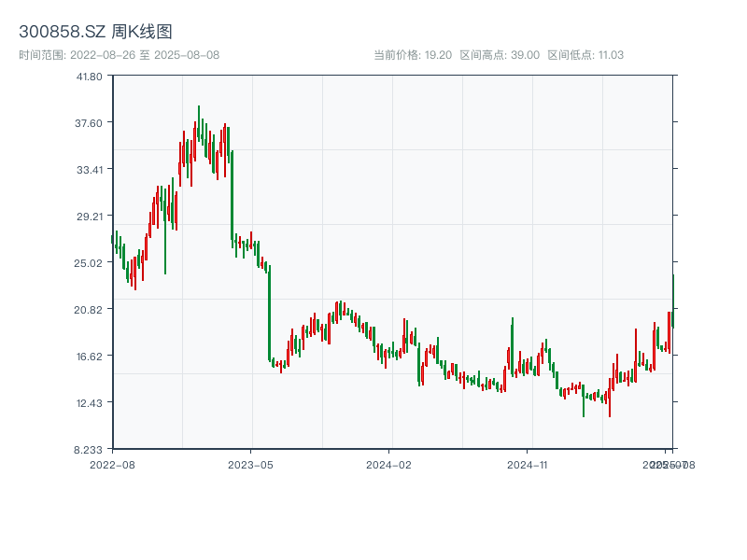747x560 pixels.
Task: Click the 2022-08 x-axis date label
Action: (112, 464)
